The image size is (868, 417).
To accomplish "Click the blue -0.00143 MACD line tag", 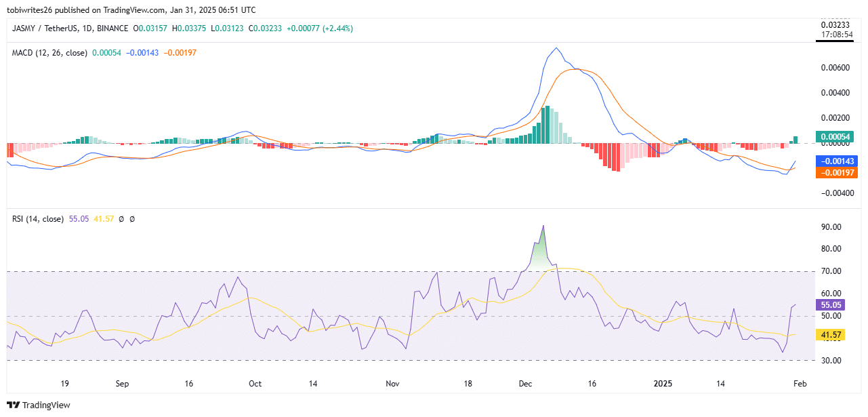I will coord(838,161).
